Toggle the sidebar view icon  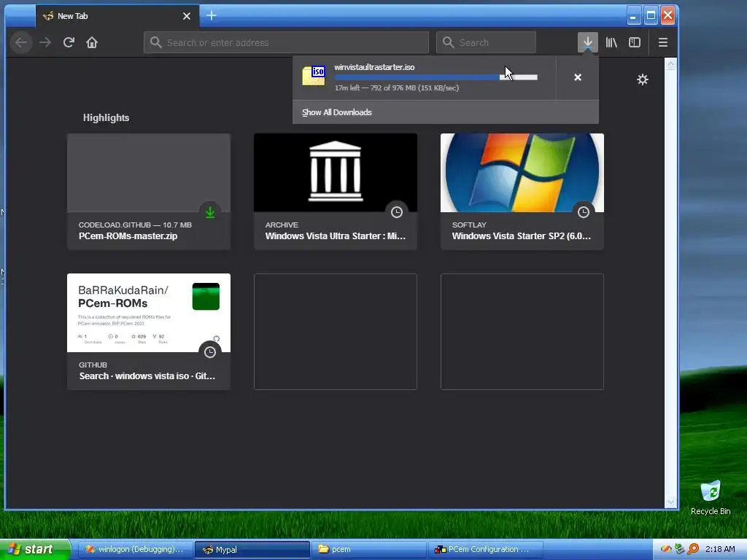[635, 42]
